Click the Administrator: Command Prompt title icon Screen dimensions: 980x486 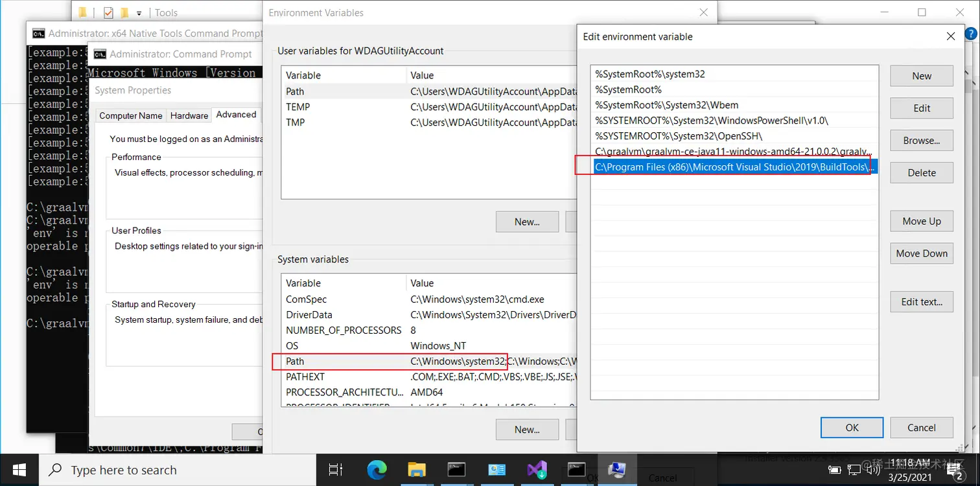point(100,54)
